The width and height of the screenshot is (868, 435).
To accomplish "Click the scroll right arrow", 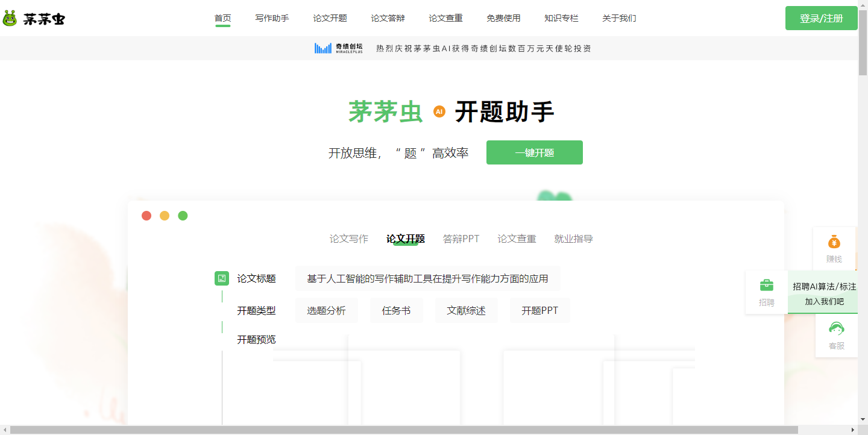I will 853,430.
